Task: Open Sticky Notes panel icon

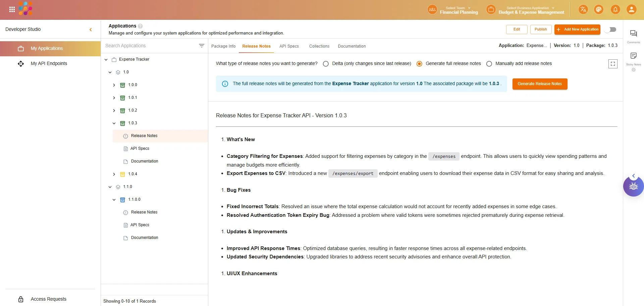Action: pos(633,56)
